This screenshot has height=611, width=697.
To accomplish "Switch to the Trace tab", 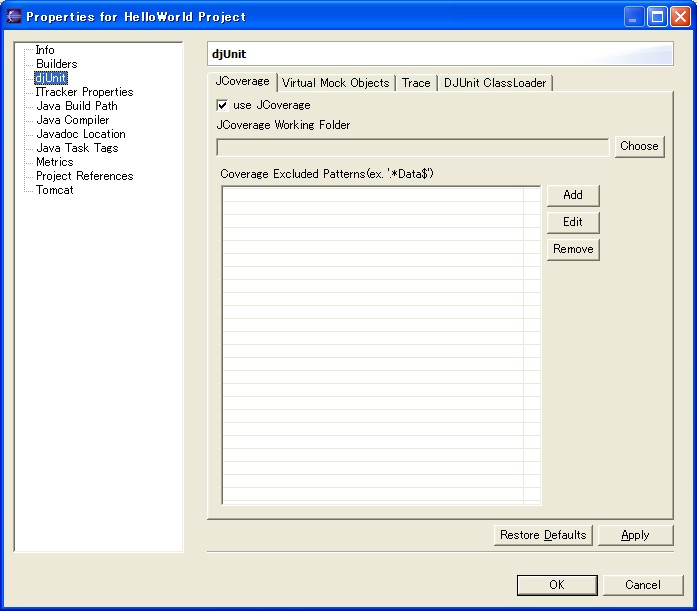I will point(416,83).
